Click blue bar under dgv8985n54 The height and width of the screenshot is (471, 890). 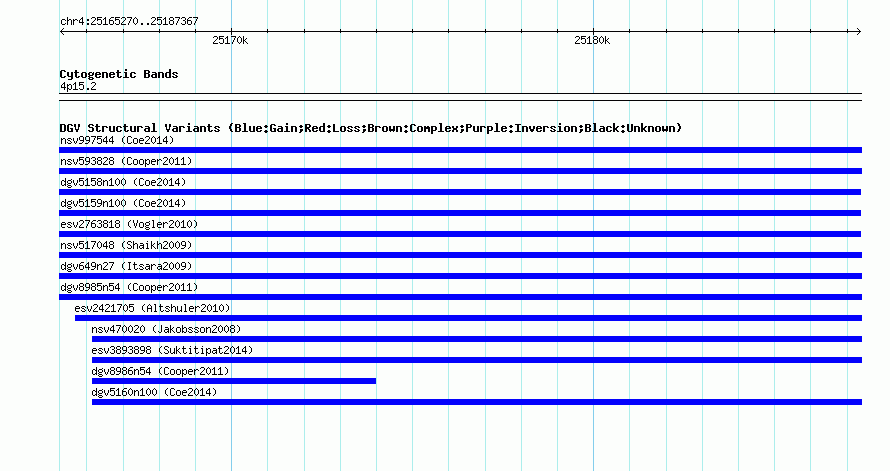click(460, 297)
